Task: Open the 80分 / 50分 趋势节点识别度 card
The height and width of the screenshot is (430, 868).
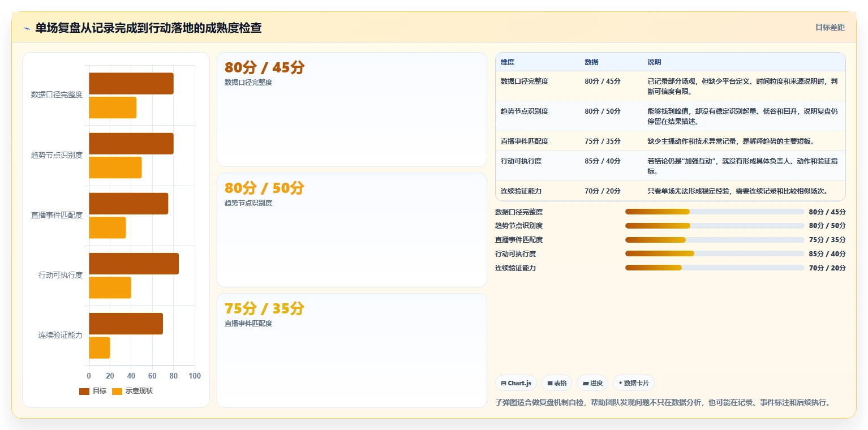Action: (x=352, y=230)
